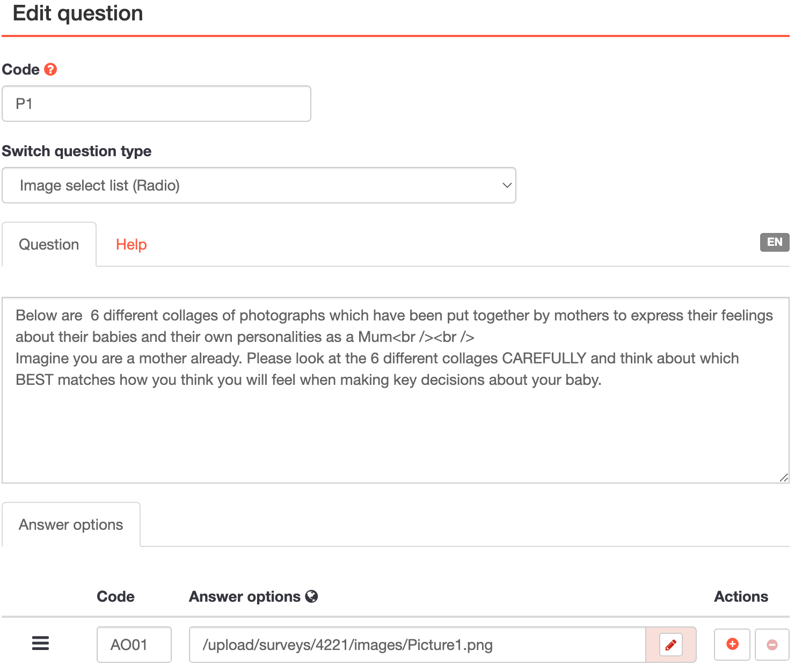Click the Switch question type label
802x672 pixels.
click(77, 151)
